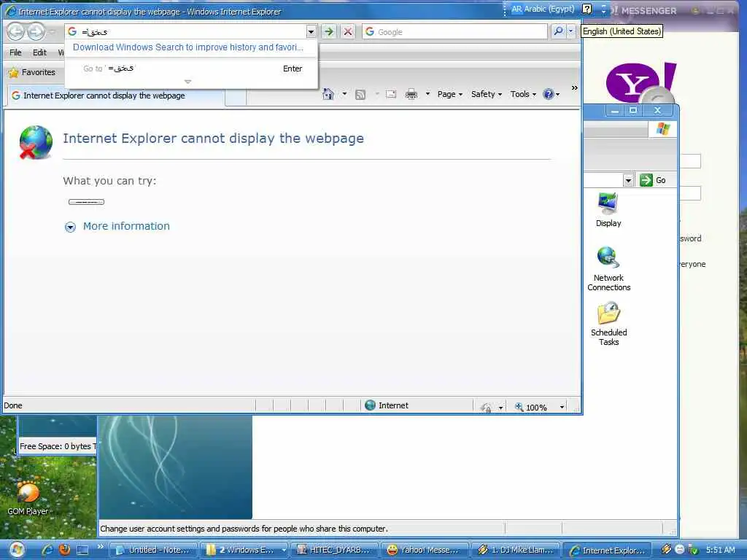Click the green Go button in Control Panel window

653,180
